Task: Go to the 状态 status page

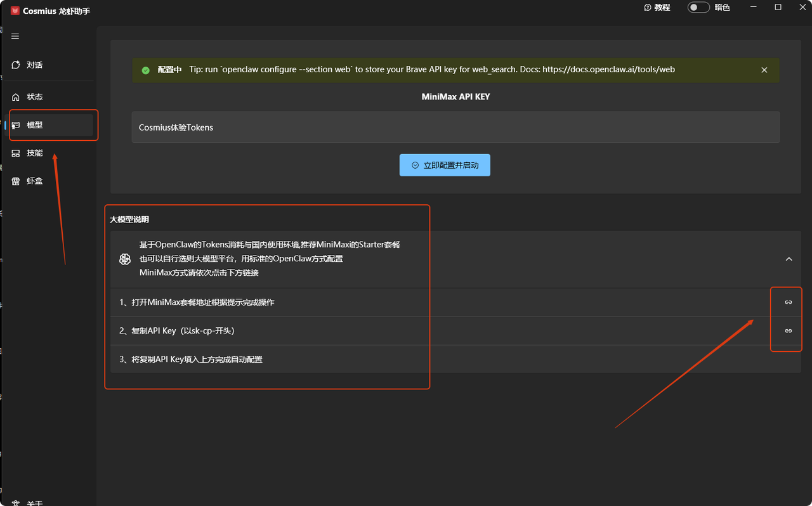Action: coord(49,97)
